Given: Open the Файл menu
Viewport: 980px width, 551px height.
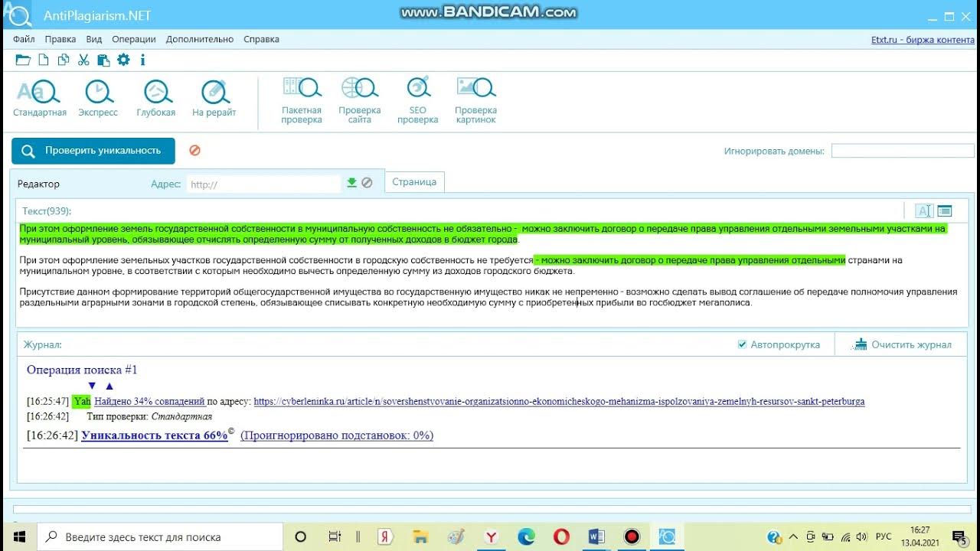Looking at the screenshot, I should [24, 39].
